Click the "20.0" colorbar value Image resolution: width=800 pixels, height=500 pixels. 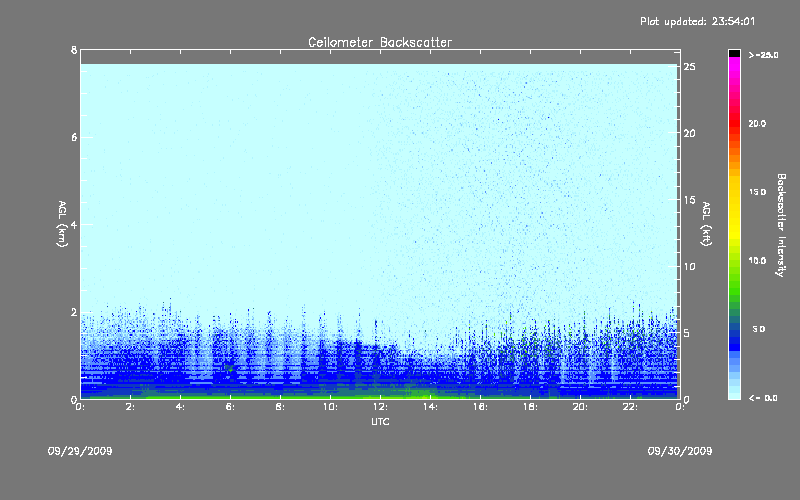[x=757, y=123]
